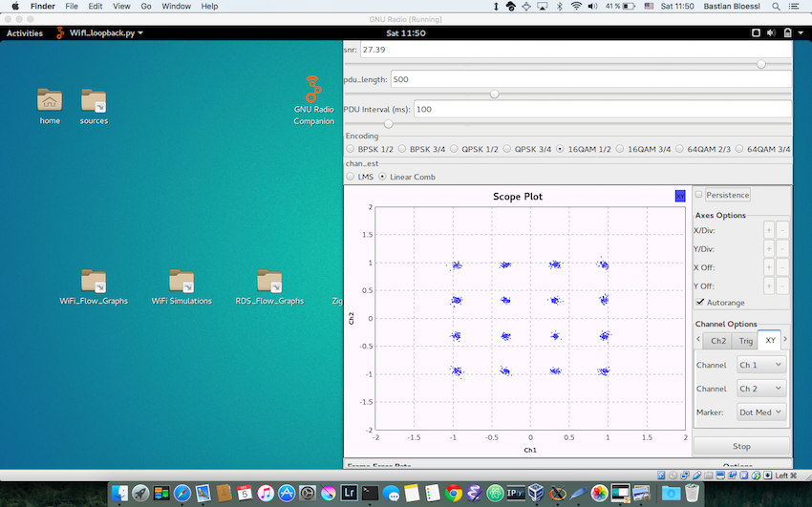
Task: Expand the Marker dropdown set to Dot Med
Action: click(760, 412)
